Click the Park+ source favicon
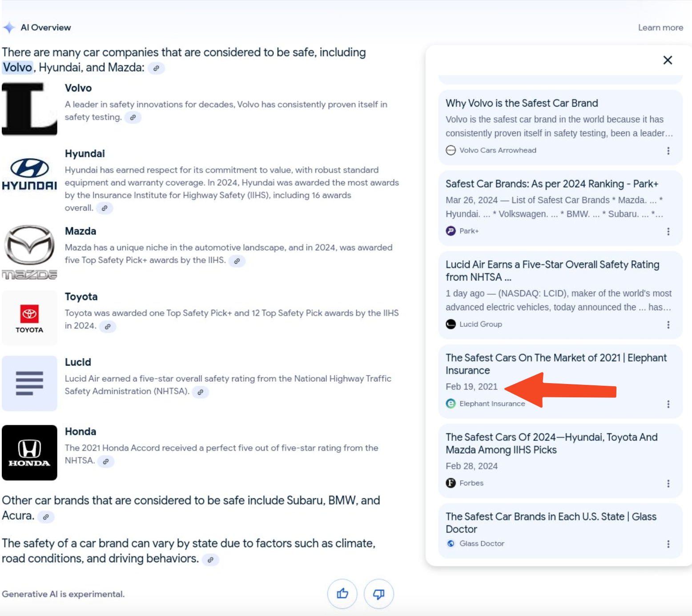Screen dimensions: 692x616 tap(451, 231)
